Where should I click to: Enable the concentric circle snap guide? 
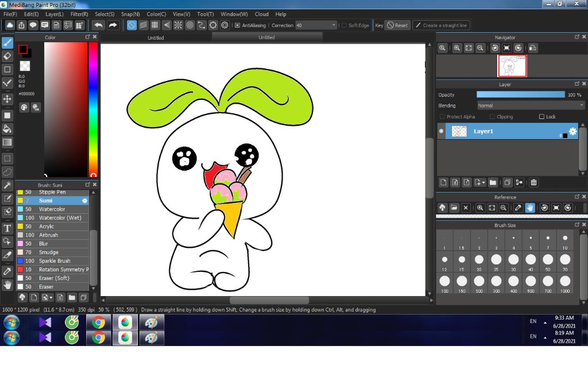coord(189,25)
